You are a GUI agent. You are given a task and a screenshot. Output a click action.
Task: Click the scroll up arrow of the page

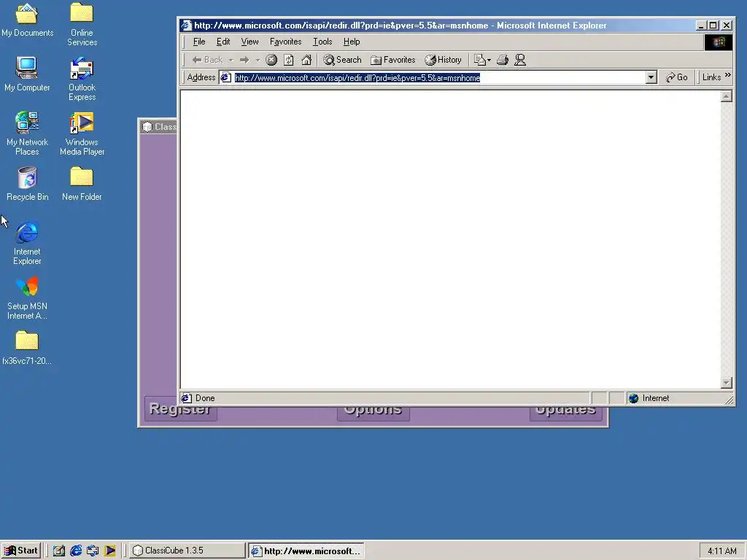pos(726,97)
